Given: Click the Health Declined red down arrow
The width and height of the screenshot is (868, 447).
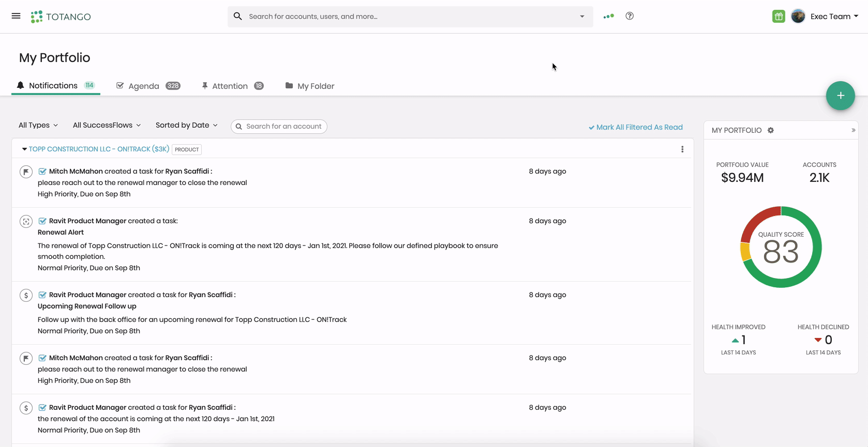Looking at the screenshot, I should pos(818,340).
